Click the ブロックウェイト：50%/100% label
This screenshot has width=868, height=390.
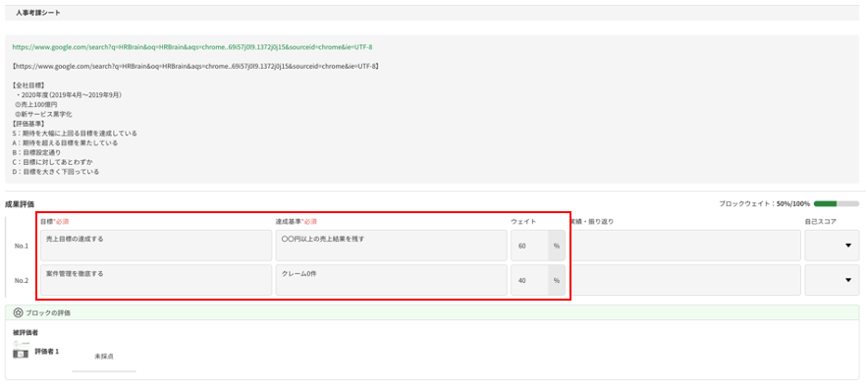(765, 204)
